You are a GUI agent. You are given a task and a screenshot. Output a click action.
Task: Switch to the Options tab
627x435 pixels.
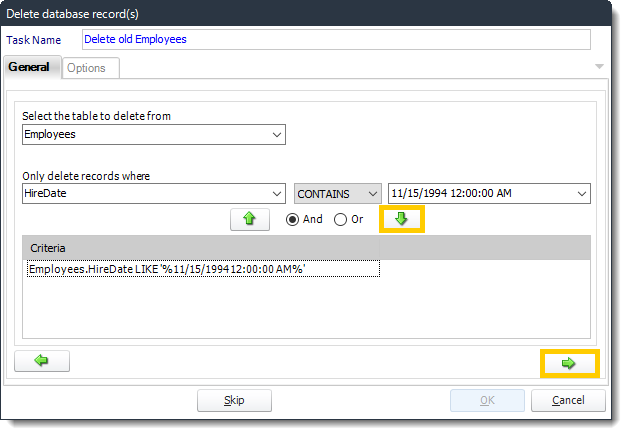click(91, 68)
